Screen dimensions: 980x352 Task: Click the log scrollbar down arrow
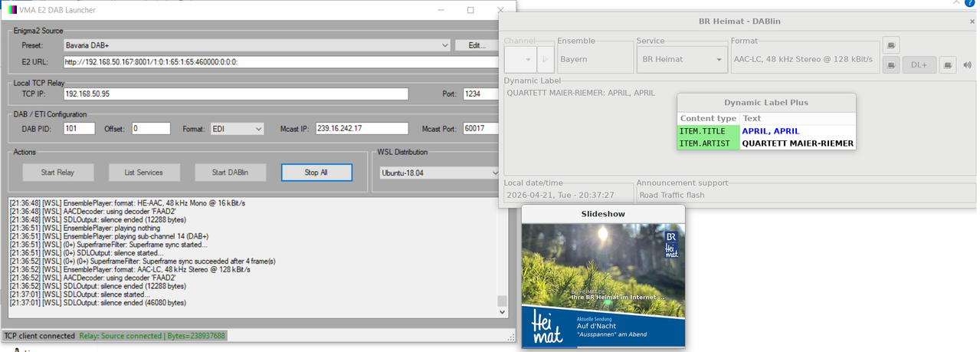(502, 312)
